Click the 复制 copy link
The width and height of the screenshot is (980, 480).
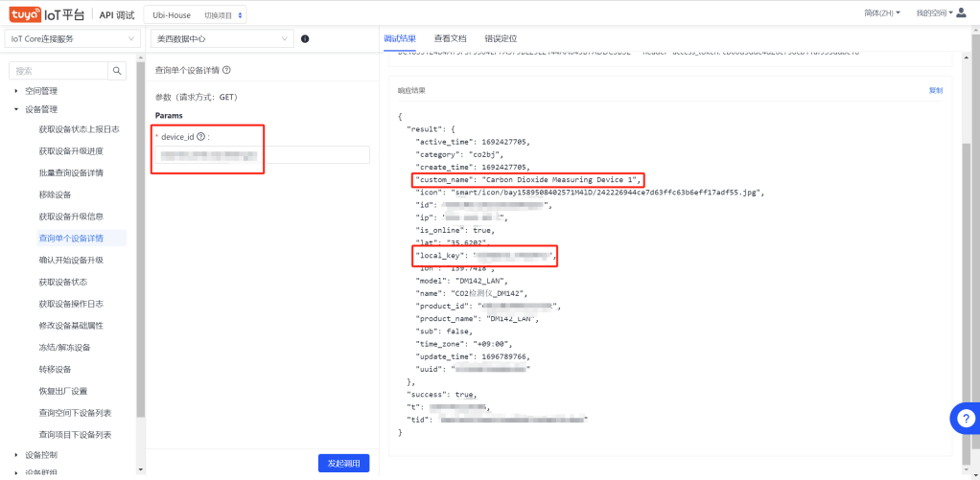click(x=935, y=90)
